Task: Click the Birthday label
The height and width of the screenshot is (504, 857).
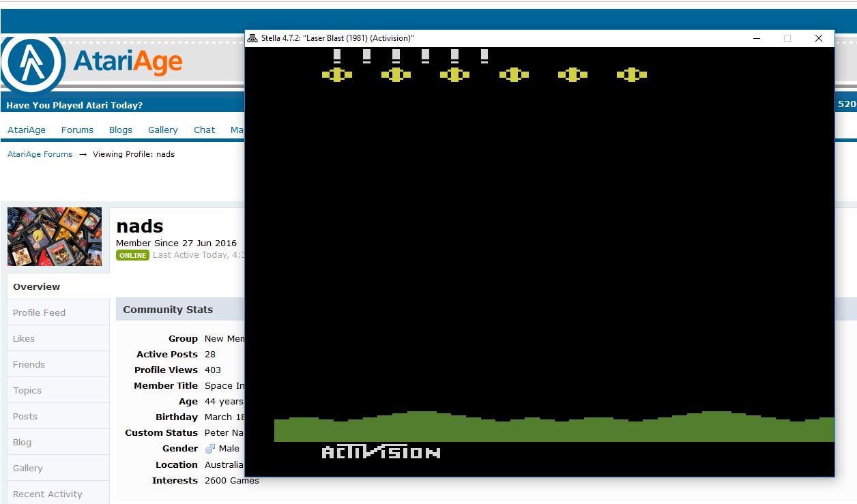Action: click(177, 417)
